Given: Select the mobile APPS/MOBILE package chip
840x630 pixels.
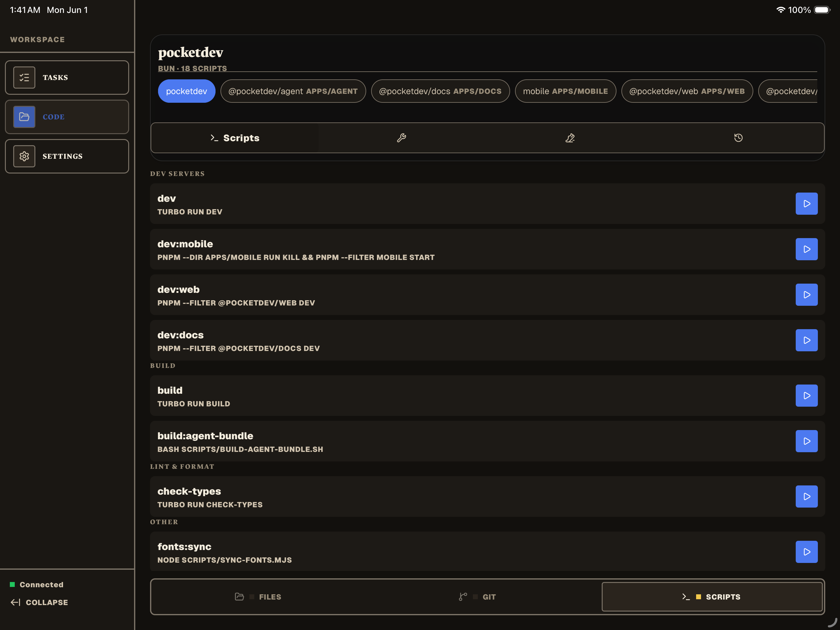Looking at the screenshot, I should coord(565,91).
